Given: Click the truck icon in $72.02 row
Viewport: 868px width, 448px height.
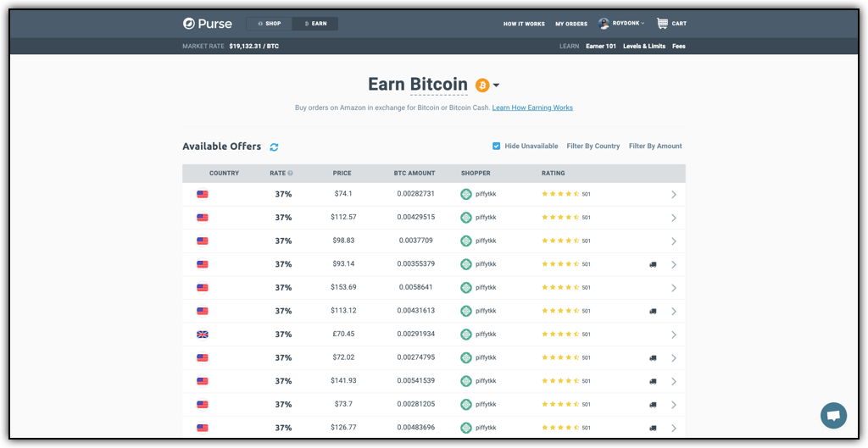Looking at the screenshot, I should pos(653,358).
